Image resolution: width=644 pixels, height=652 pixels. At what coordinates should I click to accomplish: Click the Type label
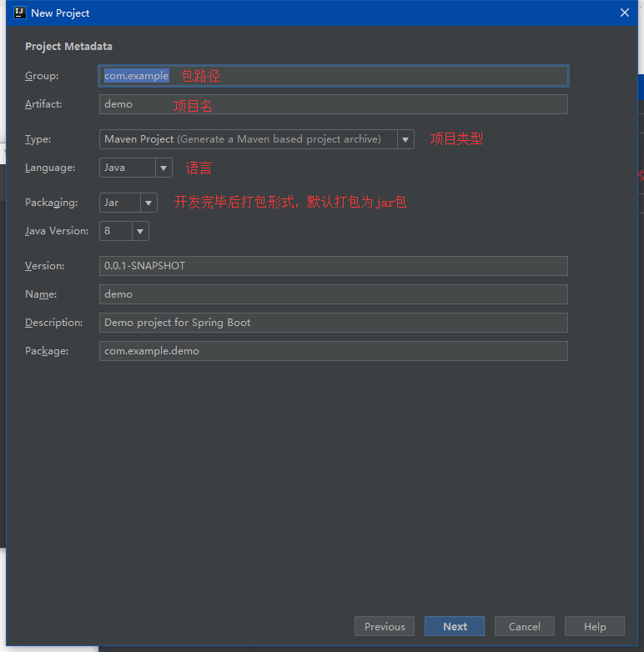(x=38, y=139)
